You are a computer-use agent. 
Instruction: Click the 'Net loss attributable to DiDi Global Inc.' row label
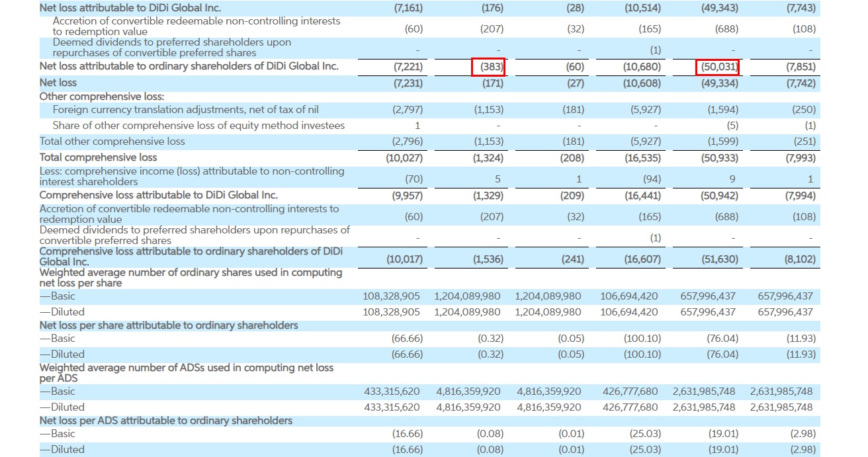click(130, 8)
